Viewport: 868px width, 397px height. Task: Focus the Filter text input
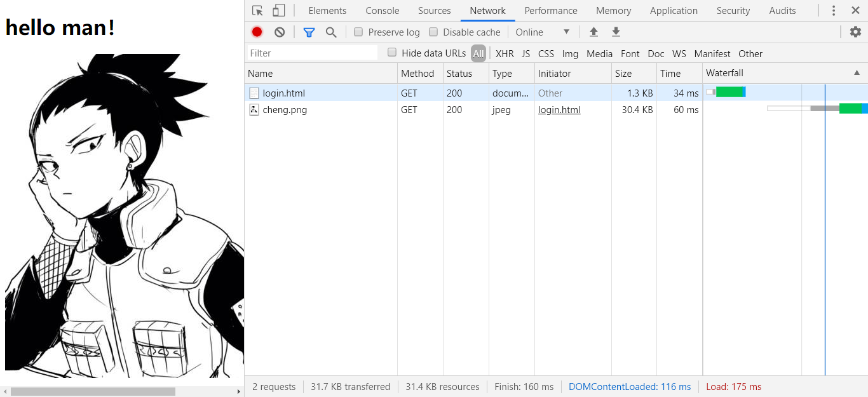311,53
